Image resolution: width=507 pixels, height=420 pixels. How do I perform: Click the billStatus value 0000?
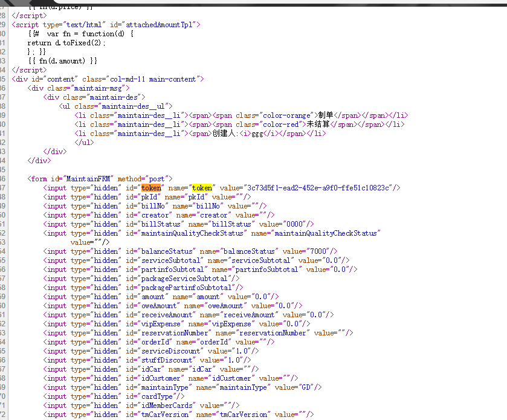pos(294,224)
